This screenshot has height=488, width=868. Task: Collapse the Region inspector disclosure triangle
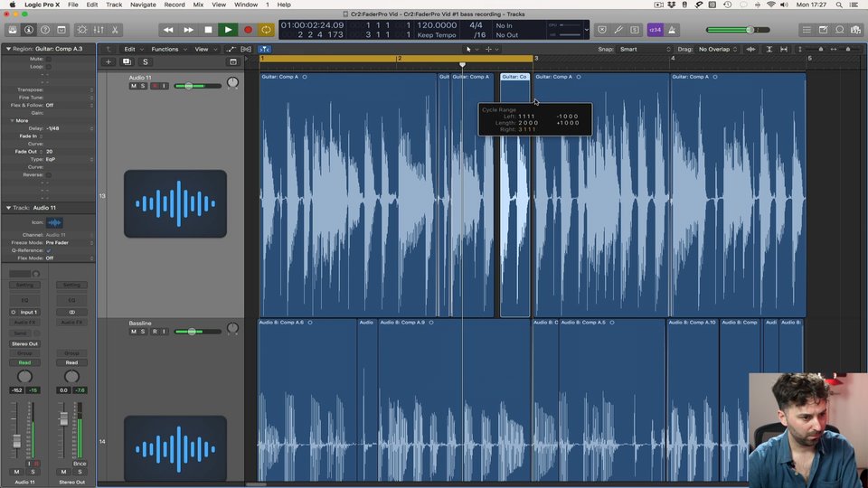[8, 49]
